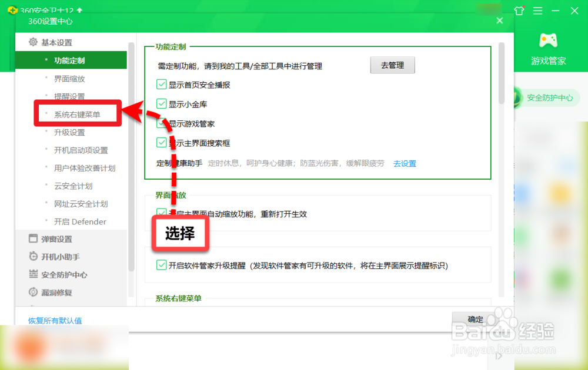Click the 功能定制 section heading
The height and width of the screenshot is (370, 588).
coord(171,47)
